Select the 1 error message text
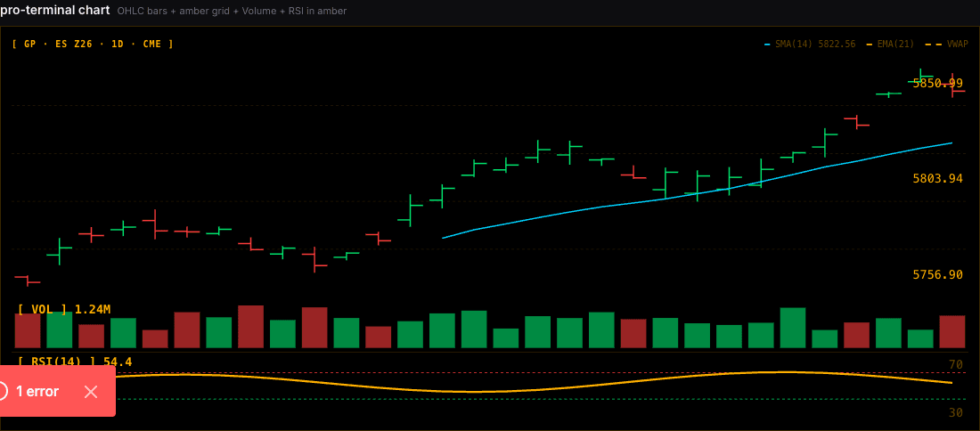 coord(37,392)
